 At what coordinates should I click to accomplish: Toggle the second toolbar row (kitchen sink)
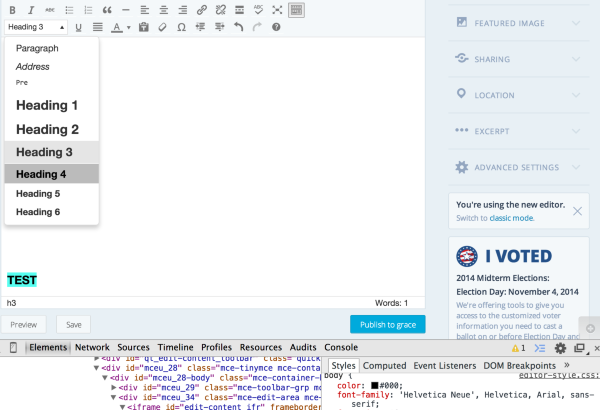click(x=296, y=10)
